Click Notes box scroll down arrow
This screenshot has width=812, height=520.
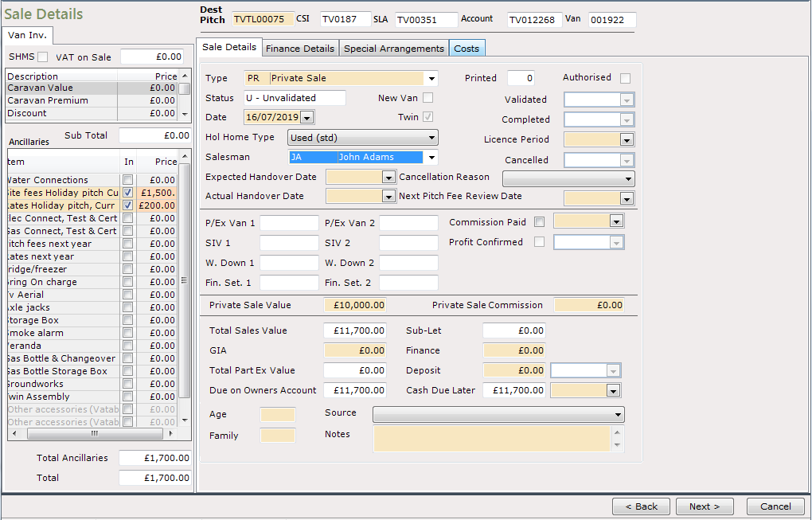[x=617, y=445]
